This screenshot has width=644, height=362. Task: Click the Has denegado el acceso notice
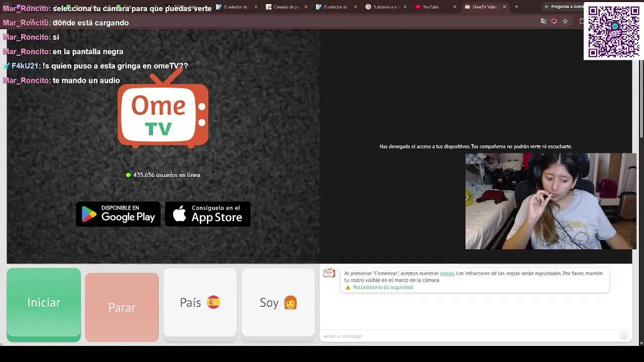point(475,147)
